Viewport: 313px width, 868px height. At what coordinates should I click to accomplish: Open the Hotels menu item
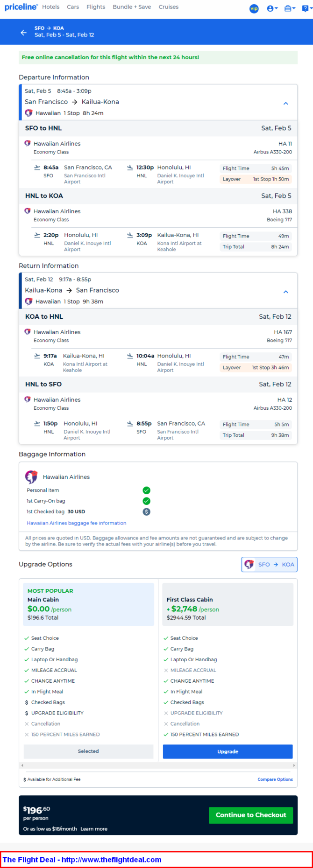pyautogui.click(x=50, y=7)
